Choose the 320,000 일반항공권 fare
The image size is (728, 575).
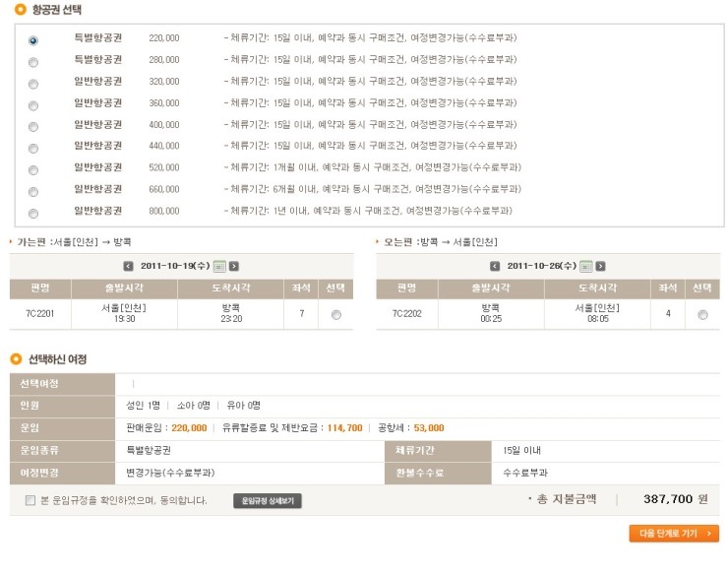(x=33, y=83)
